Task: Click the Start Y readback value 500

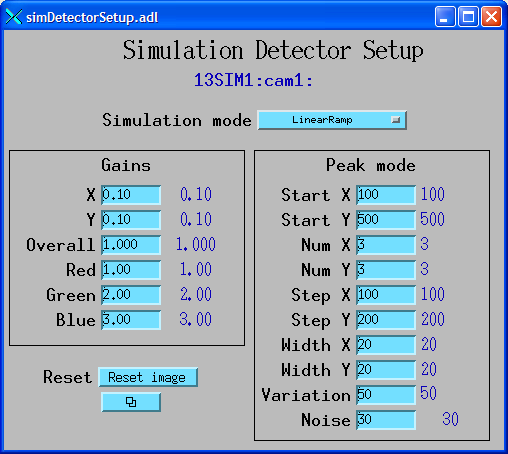Action: 432,219
